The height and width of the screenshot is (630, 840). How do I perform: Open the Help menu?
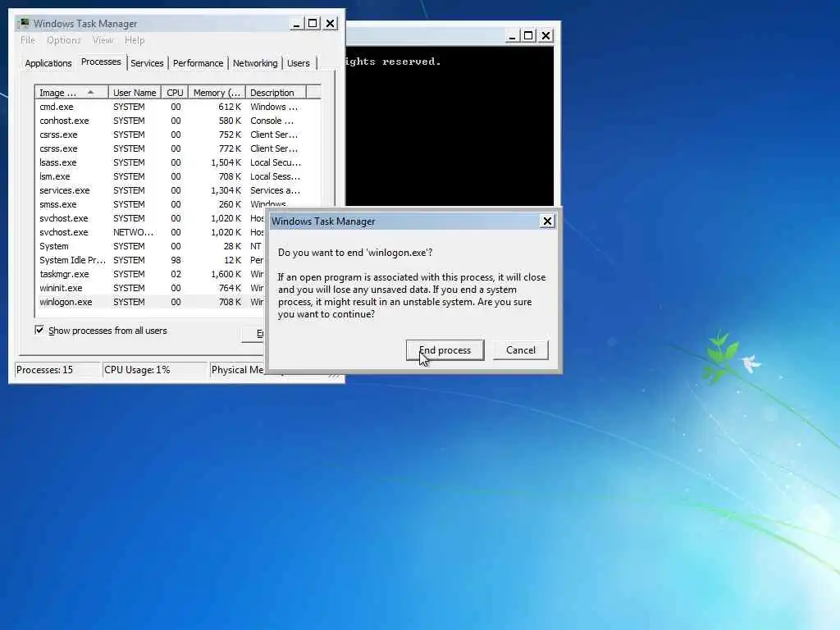135,40
